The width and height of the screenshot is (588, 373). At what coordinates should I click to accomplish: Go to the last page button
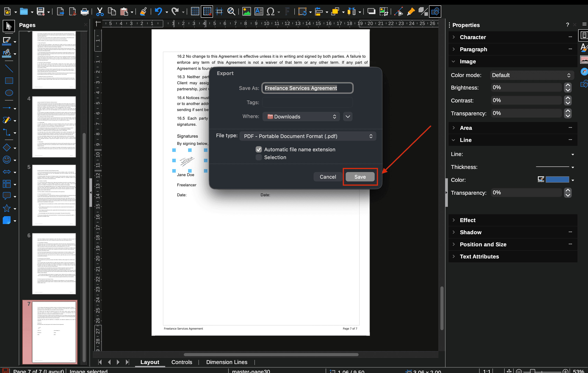[127, 362]
